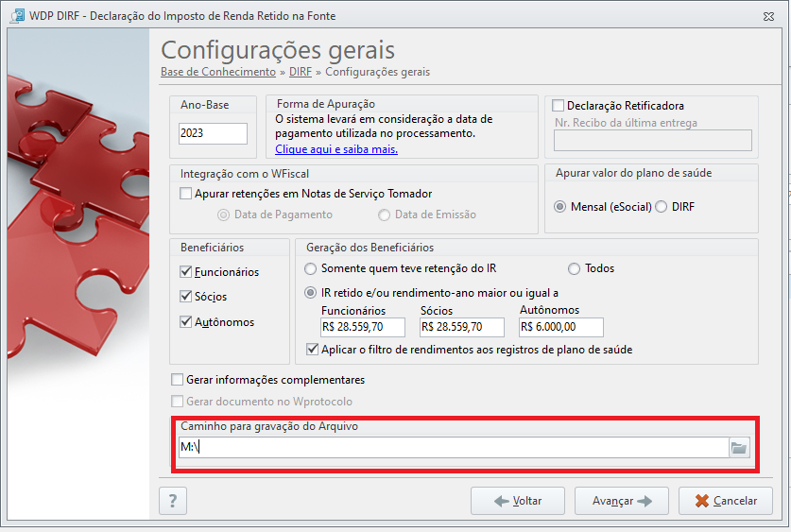791x532 pixels.
Task: Click the Avançar button
Action: click(x=622, y=501)
